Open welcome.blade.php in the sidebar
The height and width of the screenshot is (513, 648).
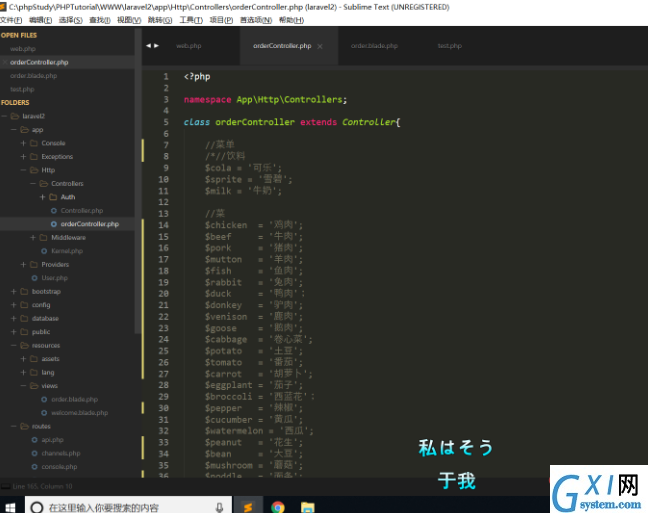(x=79, y=413)
